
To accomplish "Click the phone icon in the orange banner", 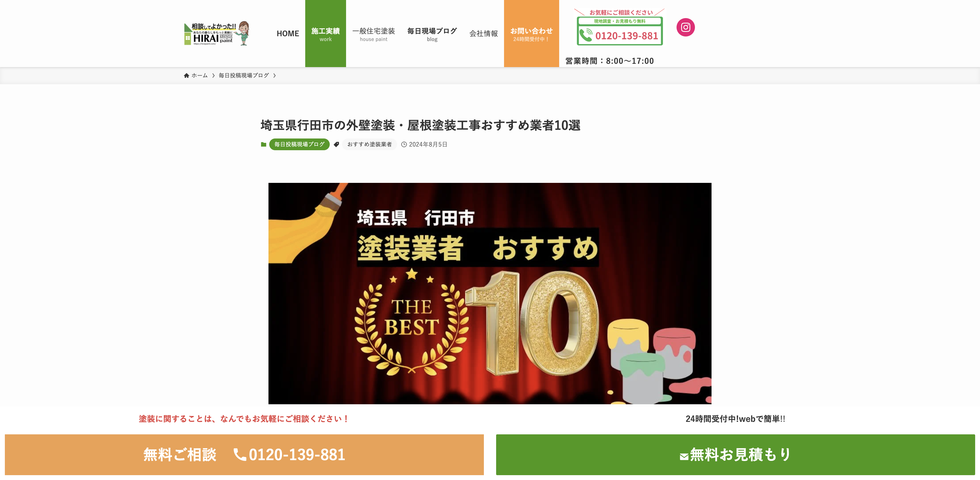I will (x=240, y=454).
